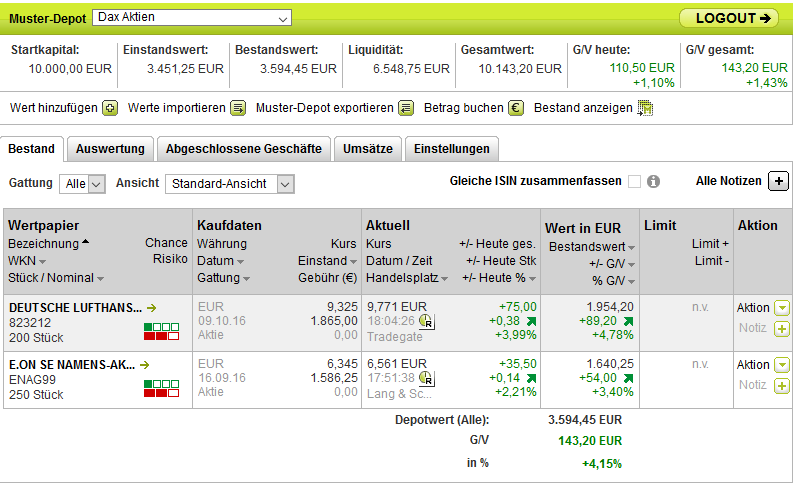Enable Gleiche ISIN zusammenfassen checkbox
Image resolution: width=796 pixels, height=487 pixels.
click(634, 182)
